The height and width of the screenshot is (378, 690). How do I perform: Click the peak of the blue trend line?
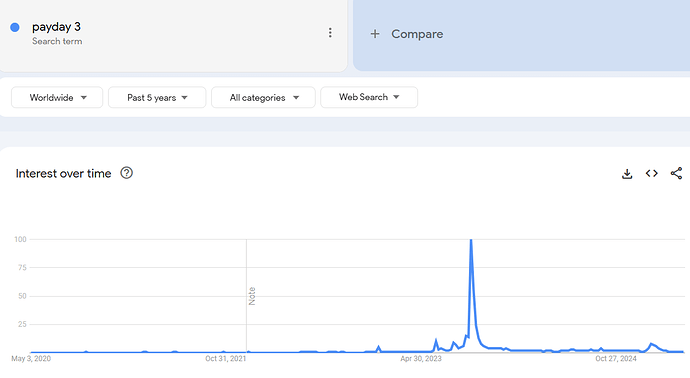(471, 240)
